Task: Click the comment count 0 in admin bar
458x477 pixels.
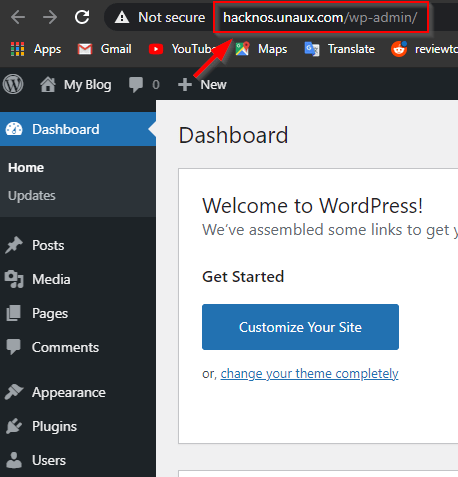Action: click(156, 85)
